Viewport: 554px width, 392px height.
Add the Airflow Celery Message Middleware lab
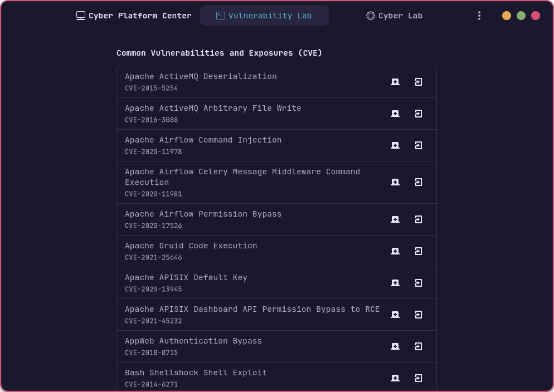pos(395,182)
